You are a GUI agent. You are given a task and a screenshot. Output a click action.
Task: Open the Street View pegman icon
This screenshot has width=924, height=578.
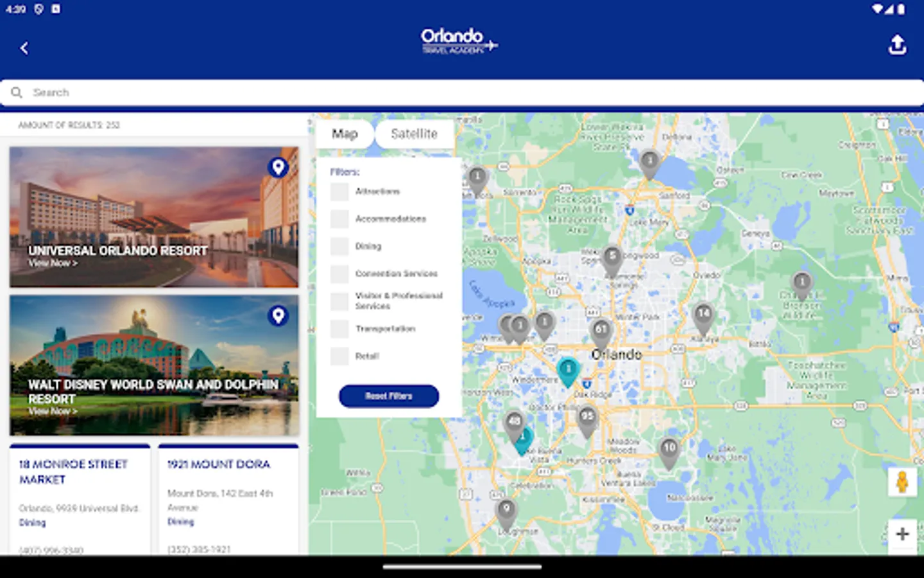[x=902, y=482]
